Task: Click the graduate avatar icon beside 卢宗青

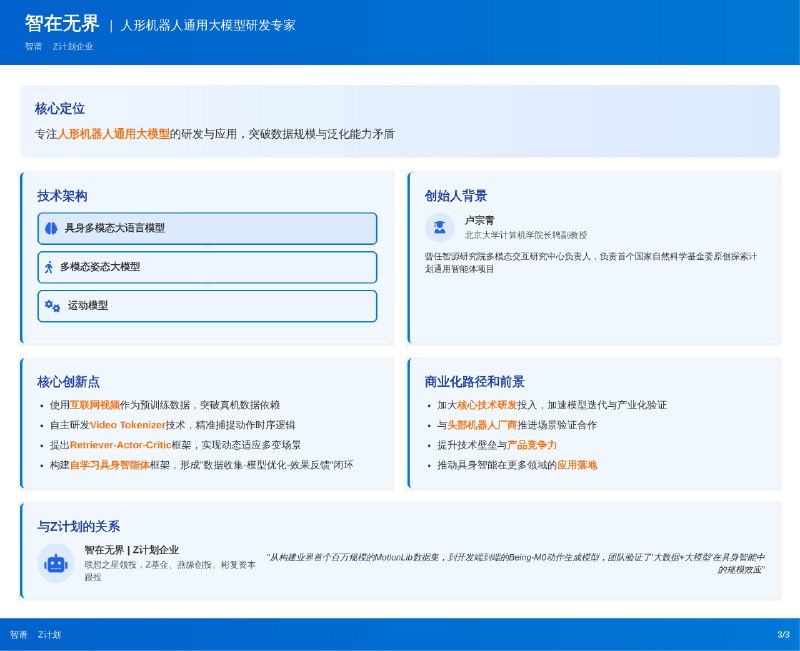Action: click(440, 227)
